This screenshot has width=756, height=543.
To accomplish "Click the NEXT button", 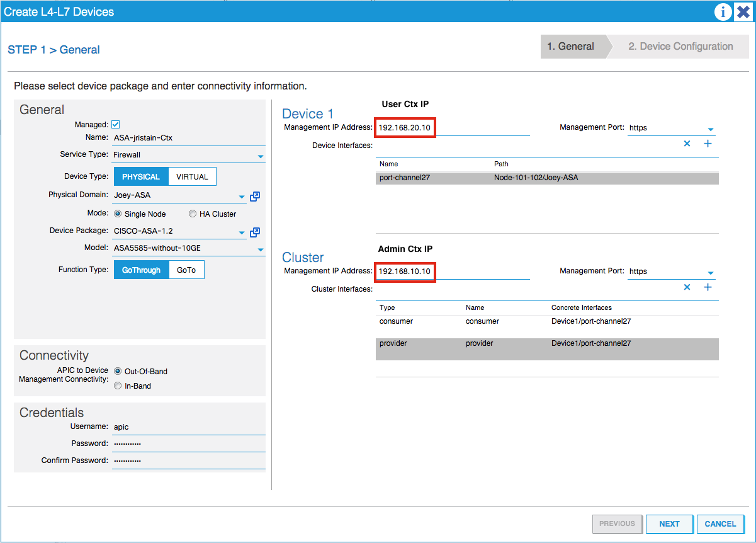I will click(x=669, y=524).
